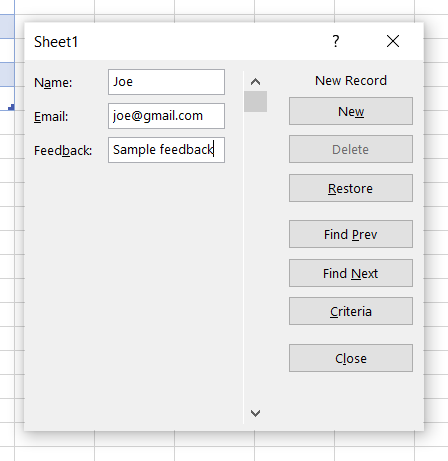
Task: Click the Sheet1 dialog title
Action: [56, 42]
